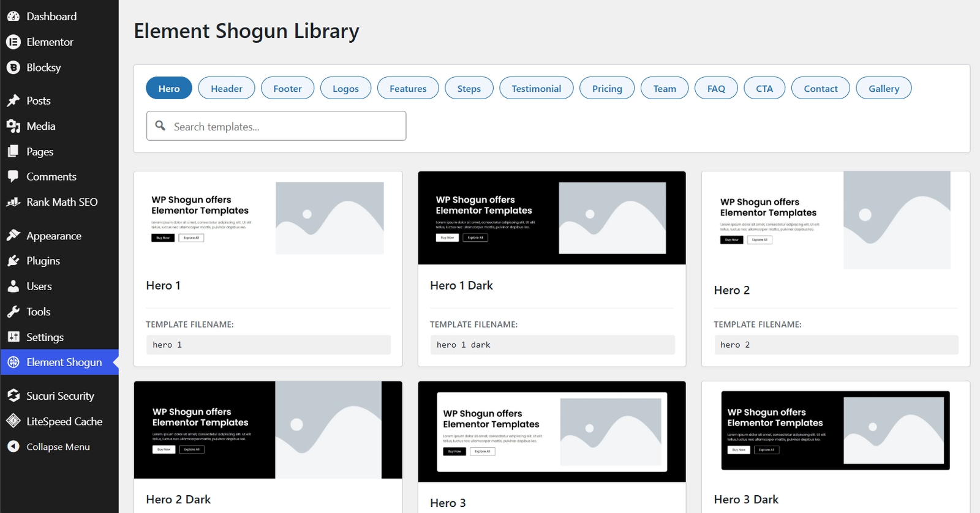Click the Hero 1 template preview
Image resolution: width=980 pixels, height=513 pixels.
point(268,218)
